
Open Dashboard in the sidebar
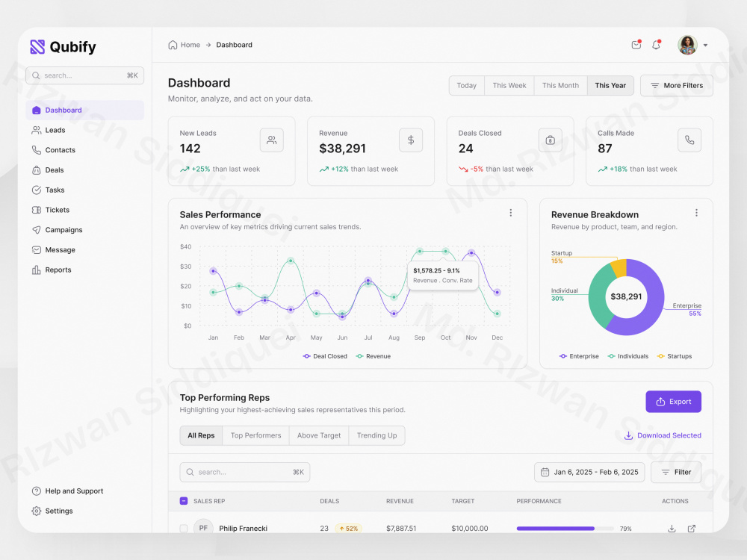85,110
